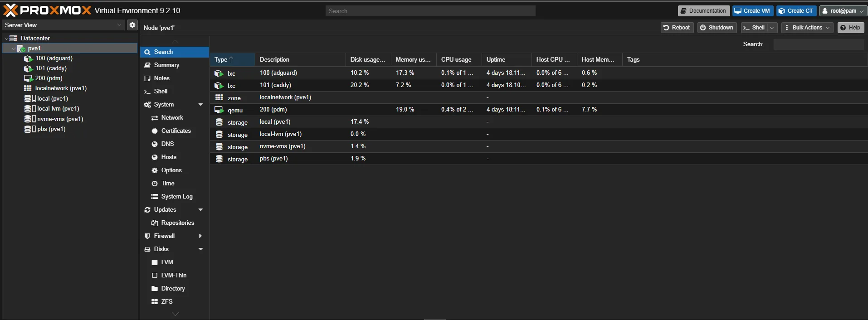Click the Datacenter server icon

pos(14,38)
